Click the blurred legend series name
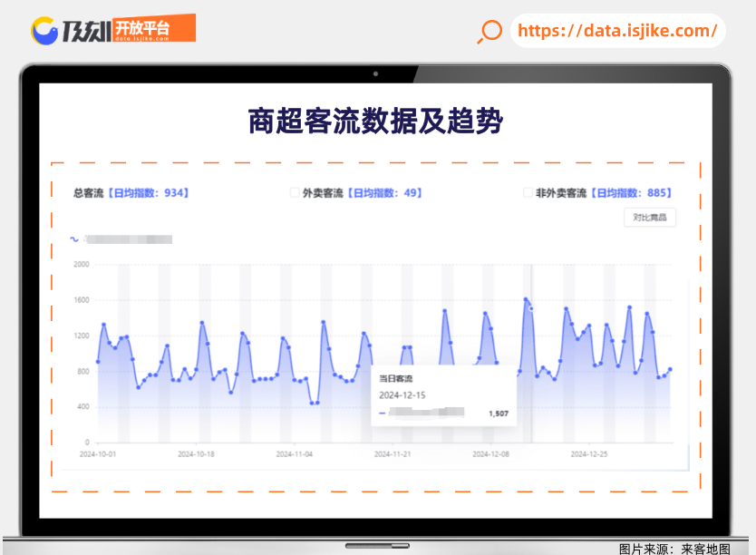 tap(127, 240)
